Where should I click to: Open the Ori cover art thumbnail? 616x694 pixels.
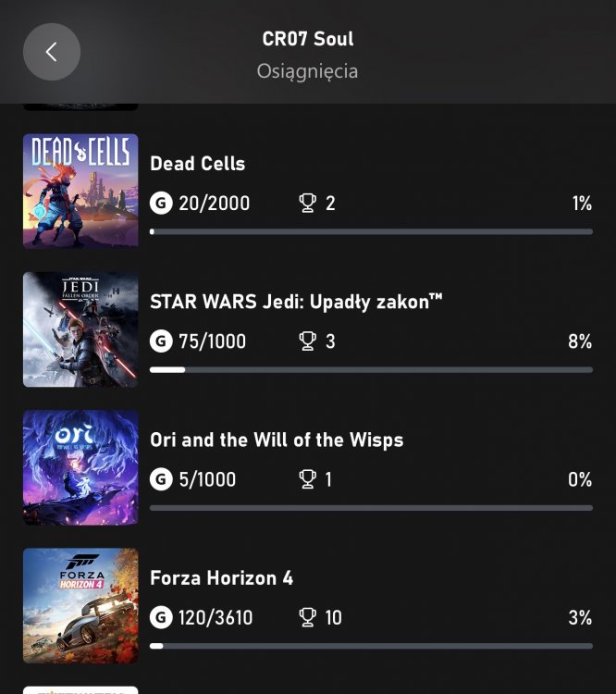pyautogui.click(x=80, y=467)
